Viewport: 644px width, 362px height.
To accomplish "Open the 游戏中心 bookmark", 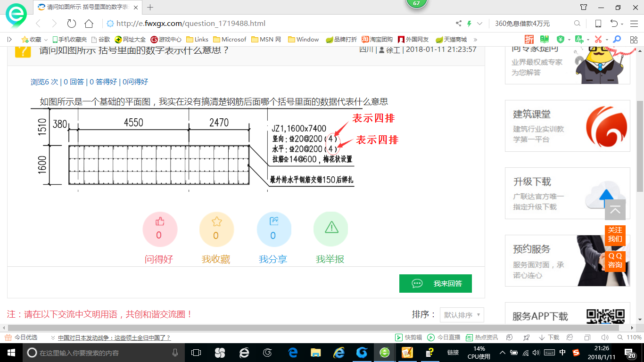I will coord(166,40).
